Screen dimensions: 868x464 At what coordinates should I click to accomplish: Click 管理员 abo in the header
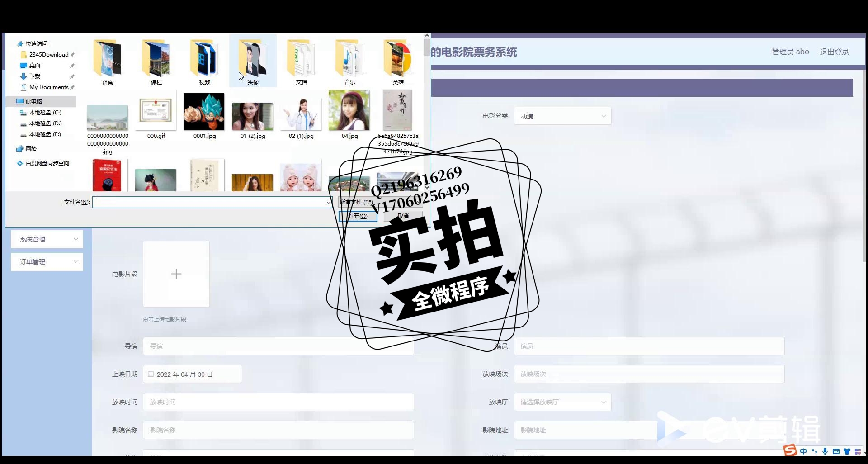[790, 52]
